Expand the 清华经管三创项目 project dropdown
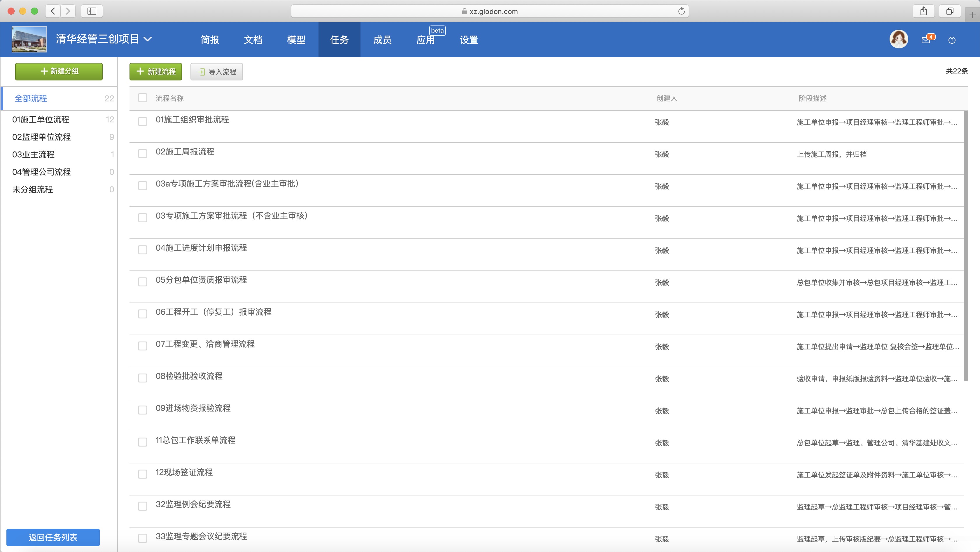The image size is (980, 552). [x=148, y=39]
